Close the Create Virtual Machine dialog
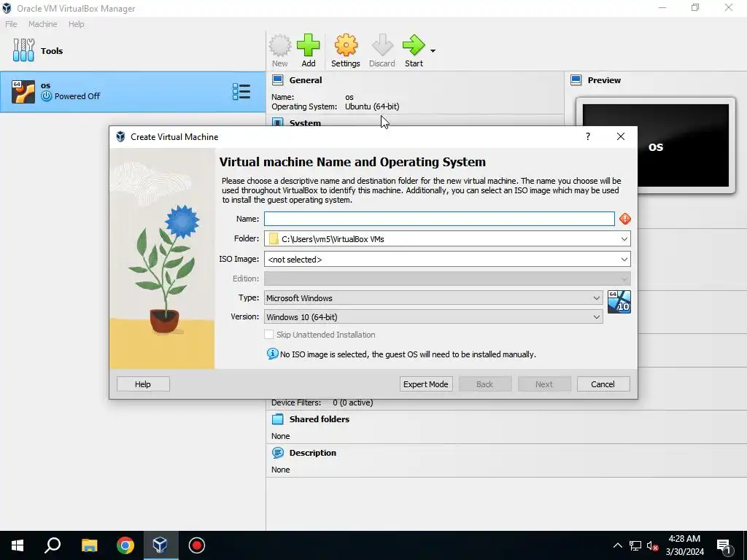Screen dimensions: 747x560 click(x=620, y=136)
